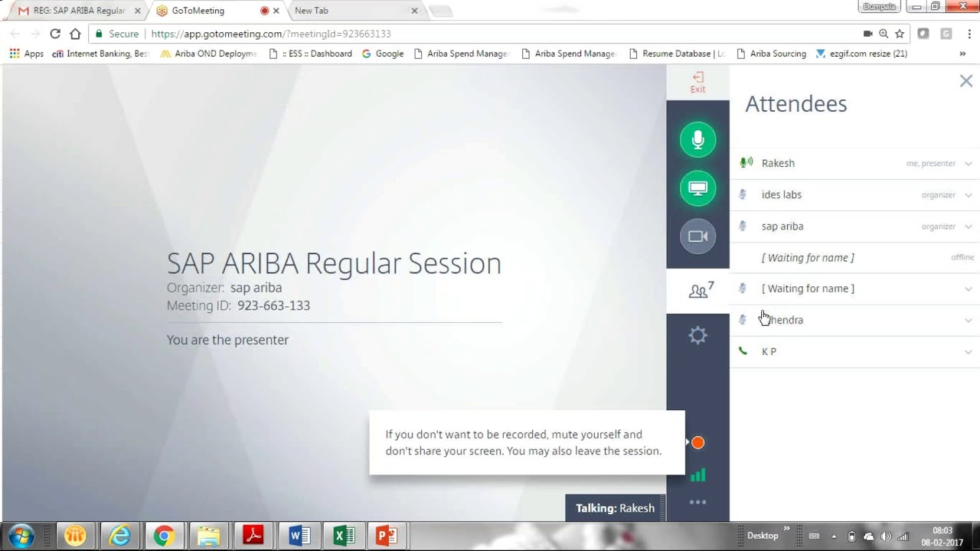980x551 pixels.
Task: Go back in browser history
Action: pyautogui.click(x=15, y=34)
